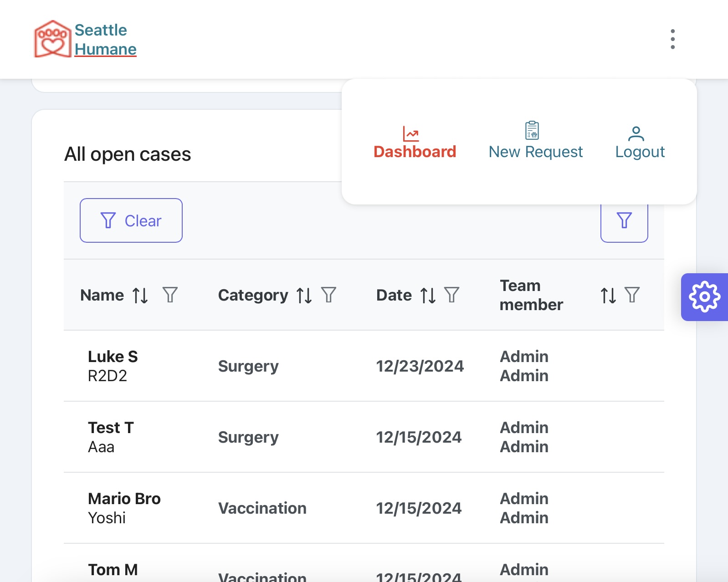728x582 pixels.
Task: Open the three-dot menu icon
Action: pyautogui.click(x=672, y=39)
